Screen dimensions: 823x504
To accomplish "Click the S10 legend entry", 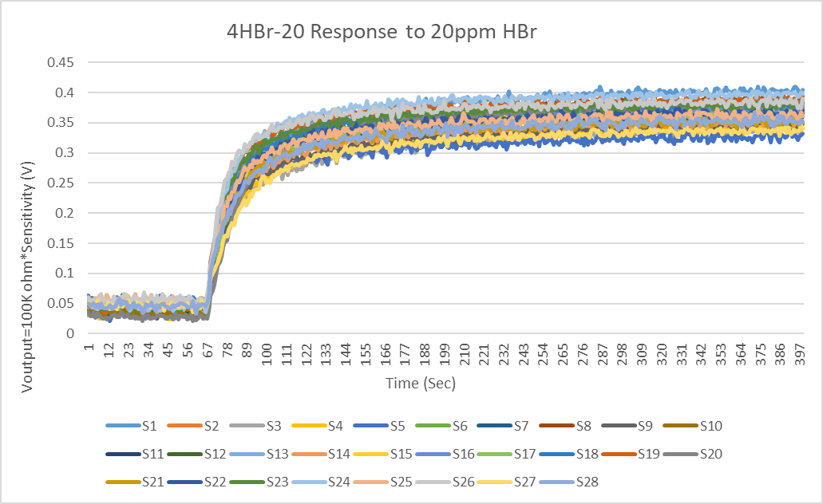I will click(710, 427).
